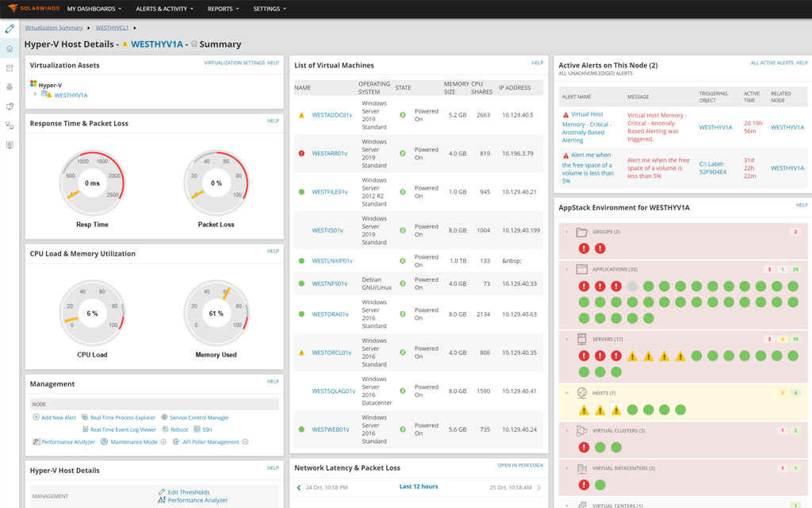Click the warning status icon next to WESTADDC01v
The image size is (812, 508).
pos(299,114)
